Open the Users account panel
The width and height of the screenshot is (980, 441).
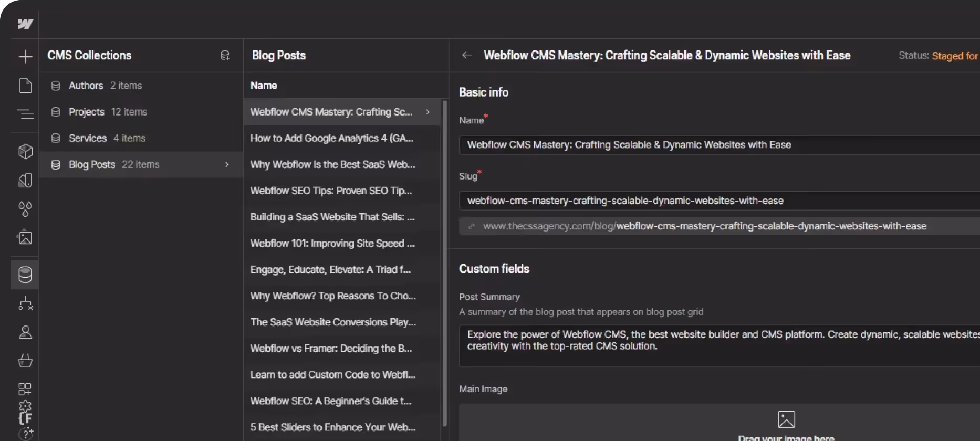25,332
